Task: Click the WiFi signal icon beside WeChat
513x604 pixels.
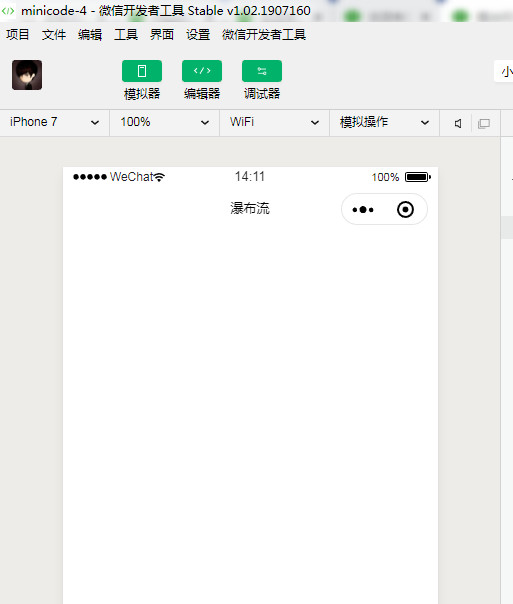Action: [159, 177]
